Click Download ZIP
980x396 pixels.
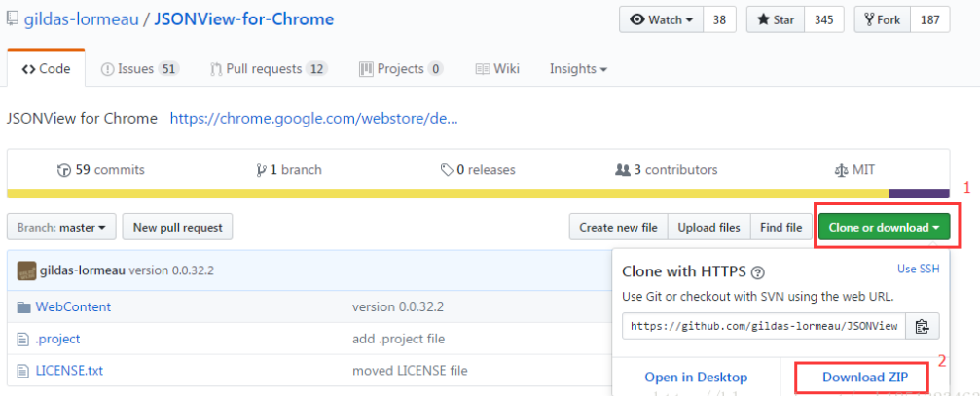click(865, 377)
